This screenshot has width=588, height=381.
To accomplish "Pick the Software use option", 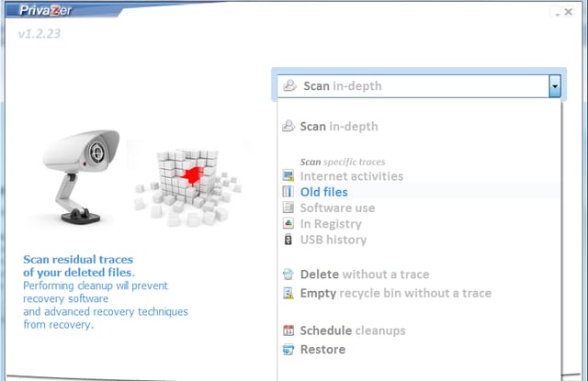I will point(337,207).
